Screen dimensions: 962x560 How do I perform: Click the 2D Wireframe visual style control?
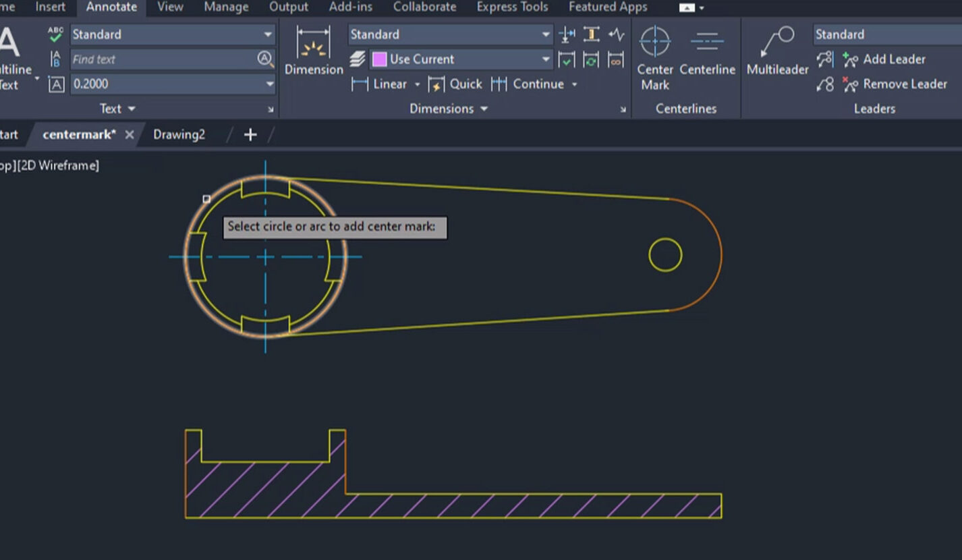tap(58, 165)
